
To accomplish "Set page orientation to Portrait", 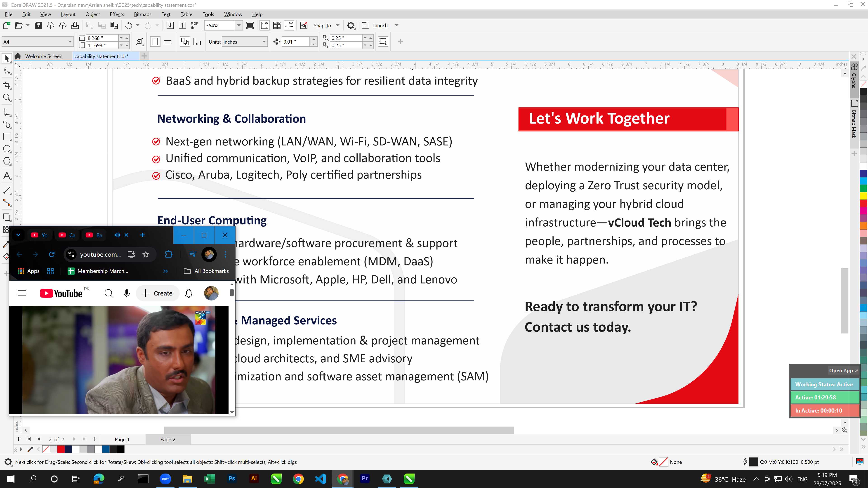I will click(155, 42).
